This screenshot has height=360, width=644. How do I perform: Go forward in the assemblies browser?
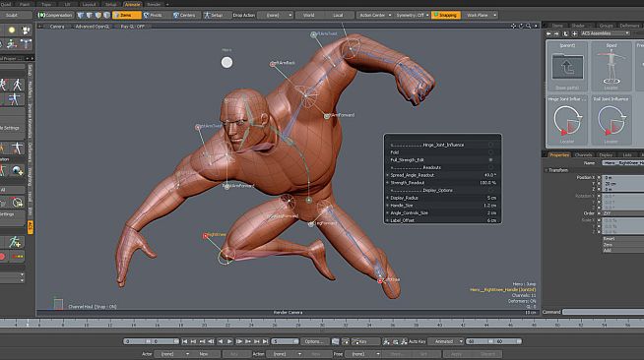pyautogui.click(x=556, y=33)
